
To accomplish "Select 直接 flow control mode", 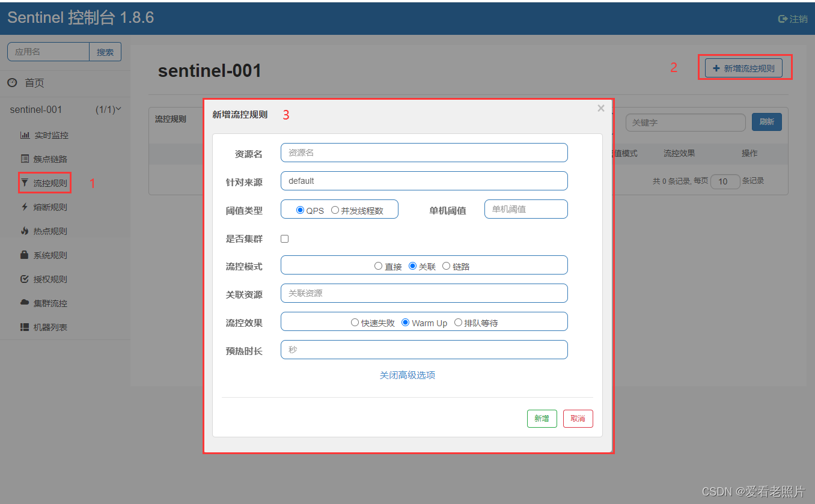I will point(378,266).
